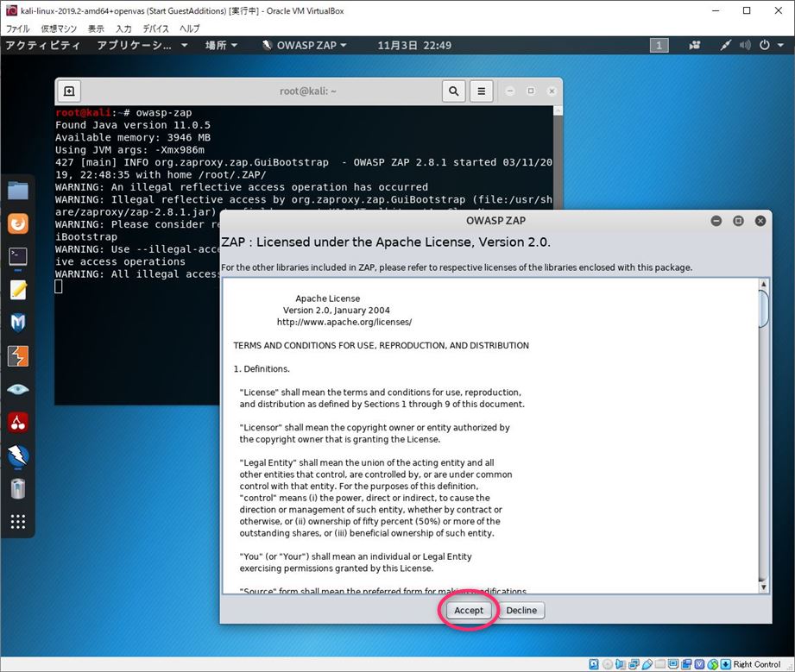Open Firefox from the dock
Image resolution: width=795 pixels, height=672 pixels.
[18, 223]
